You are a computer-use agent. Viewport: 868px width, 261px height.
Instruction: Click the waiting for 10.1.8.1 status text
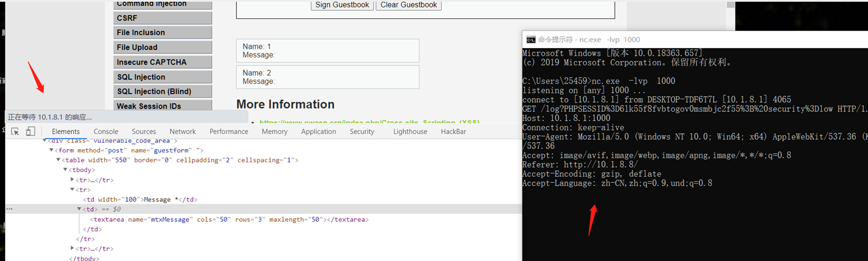(x=50, y=117)
